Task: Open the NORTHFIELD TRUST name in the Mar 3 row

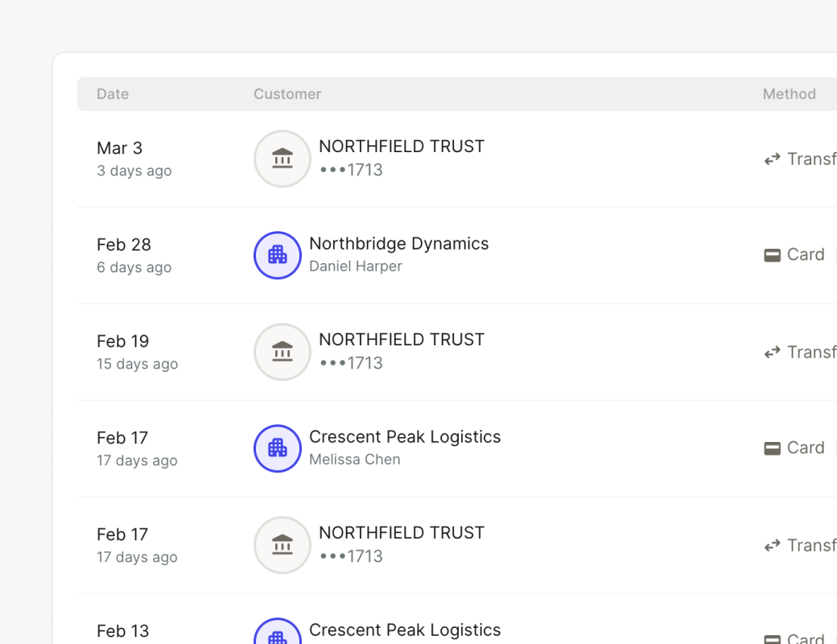Action: [402, 147]
